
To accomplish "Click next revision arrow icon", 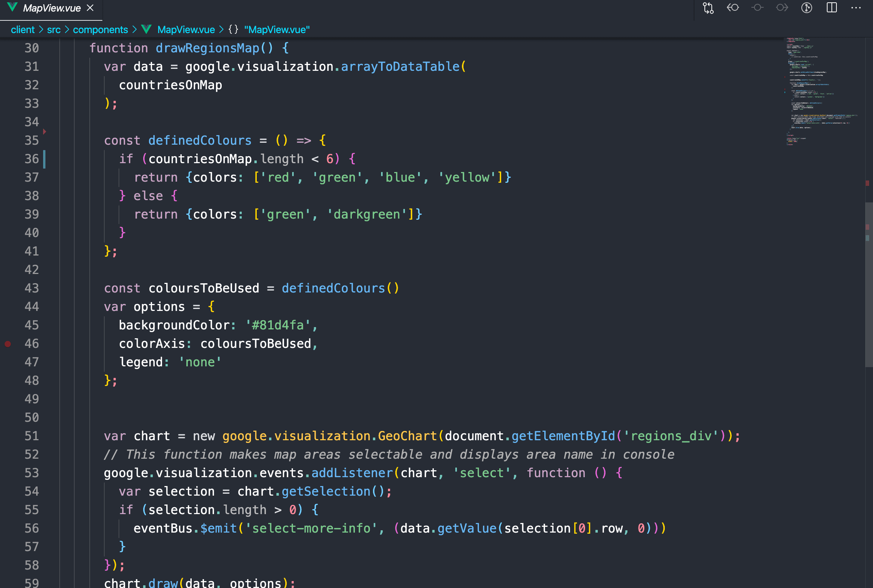I will (x=782, y=8).
